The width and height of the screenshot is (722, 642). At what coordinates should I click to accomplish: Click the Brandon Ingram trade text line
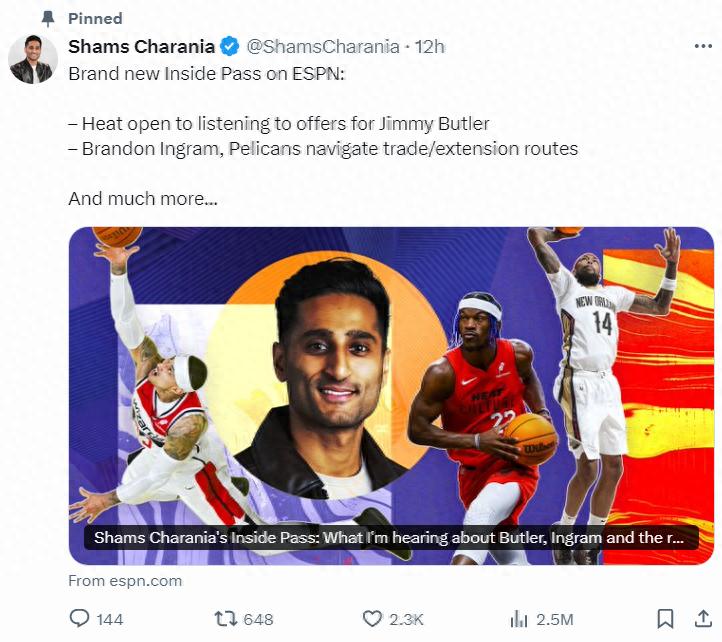tap(323, 149)
